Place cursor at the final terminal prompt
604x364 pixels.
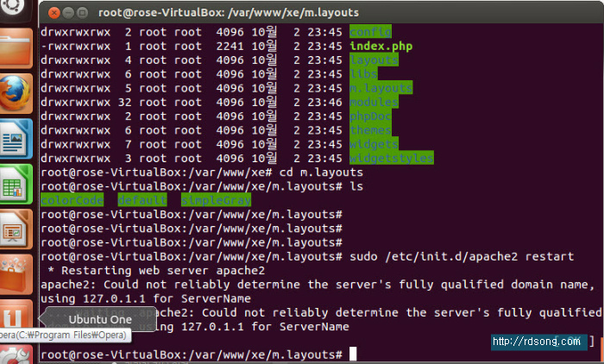click(x=352, y=354)
